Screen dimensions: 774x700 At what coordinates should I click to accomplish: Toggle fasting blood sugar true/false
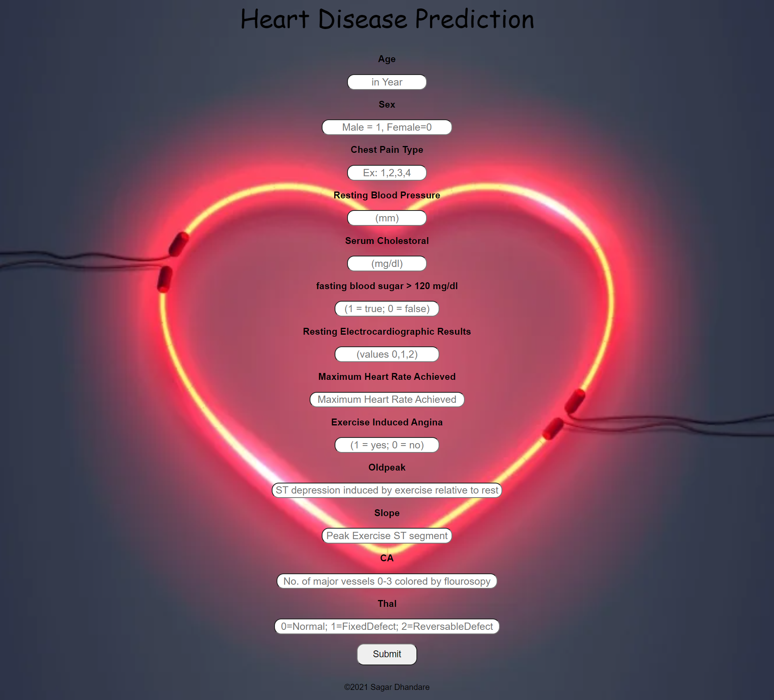387,309
